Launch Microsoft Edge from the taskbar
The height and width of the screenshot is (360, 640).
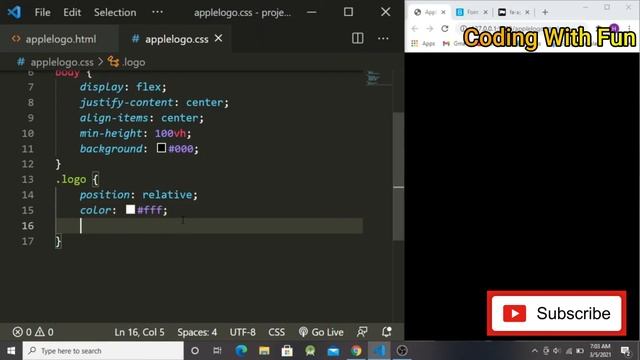click(x=241, y=351)
